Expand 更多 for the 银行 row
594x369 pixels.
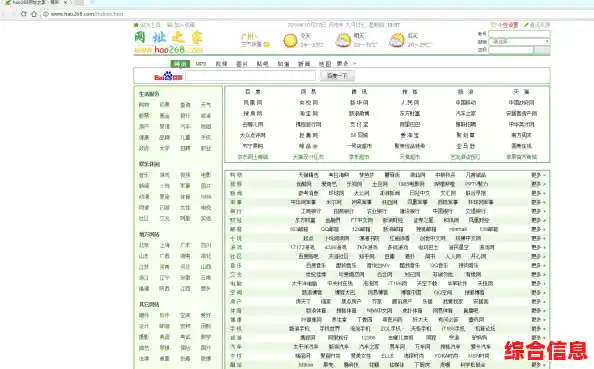pos(538,211)
